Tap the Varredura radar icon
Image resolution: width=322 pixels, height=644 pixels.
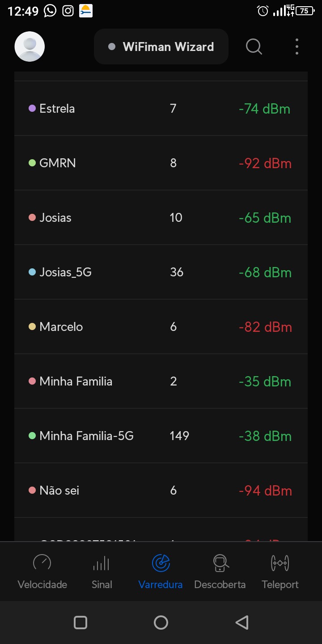(x=161, y=563)
